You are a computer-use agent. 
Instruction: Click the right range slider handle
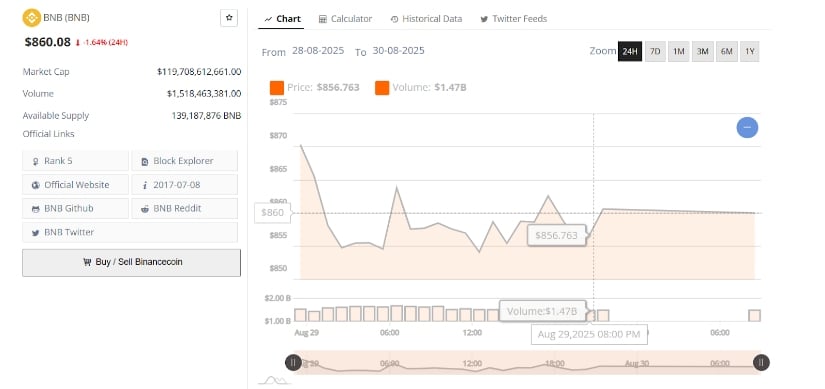[x=761, y=362]
